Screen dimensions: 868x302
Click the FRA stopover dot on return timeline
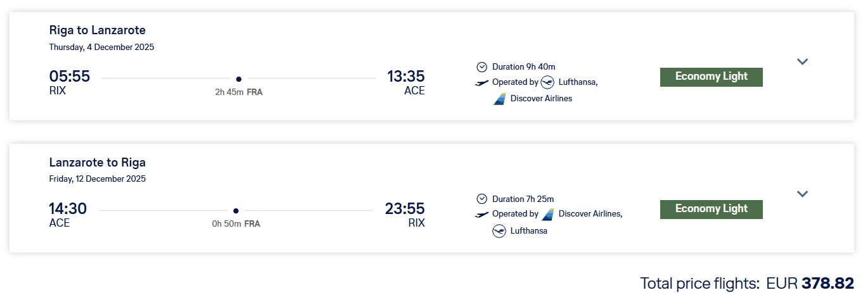click(236, 211)
